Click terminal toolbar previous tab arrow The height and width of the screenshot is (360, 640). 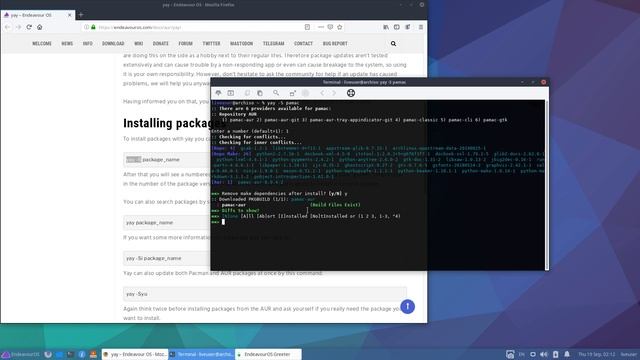tap(322, 93)
